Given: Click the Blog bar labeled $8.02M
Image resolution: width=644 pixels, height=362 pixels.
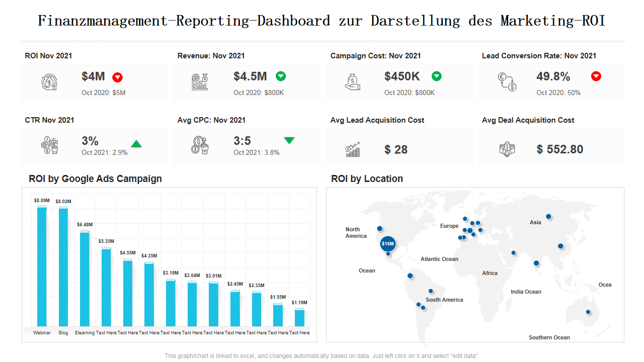Looking at the screenshot, I should click(x=63, y=266).
